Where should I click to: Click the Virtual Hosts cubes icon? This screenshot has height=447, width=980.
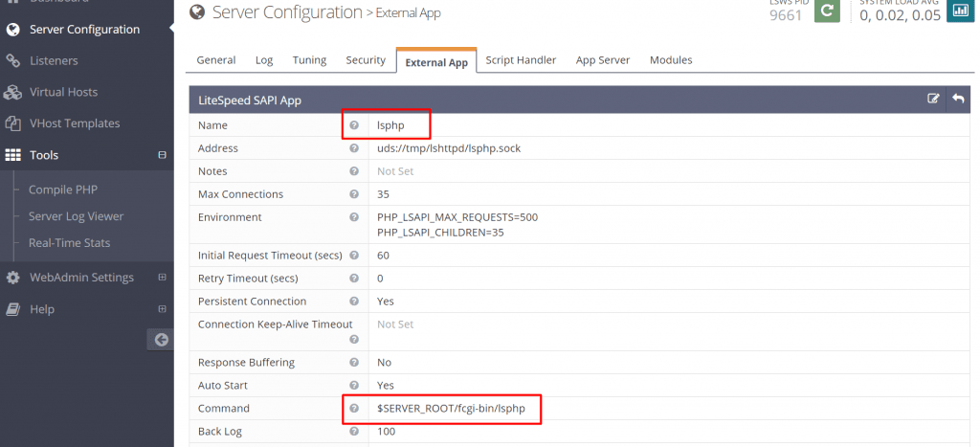(x=12, y=92)
